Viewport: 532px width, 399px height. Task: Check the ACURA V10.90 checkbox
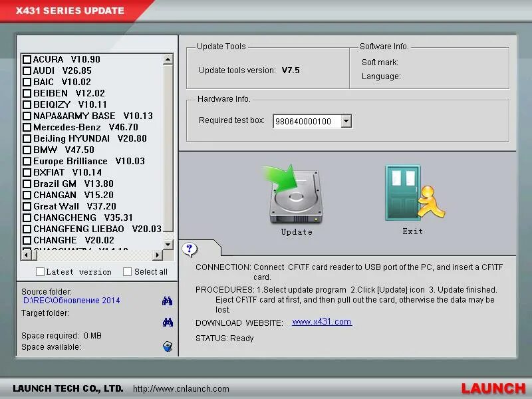point(27,59)
